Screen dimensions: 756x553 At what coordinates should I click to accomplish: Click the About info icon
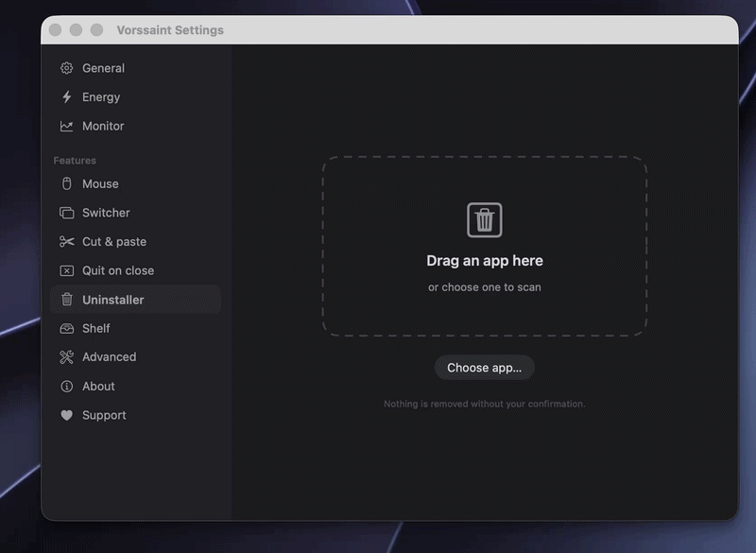point(66,387)
